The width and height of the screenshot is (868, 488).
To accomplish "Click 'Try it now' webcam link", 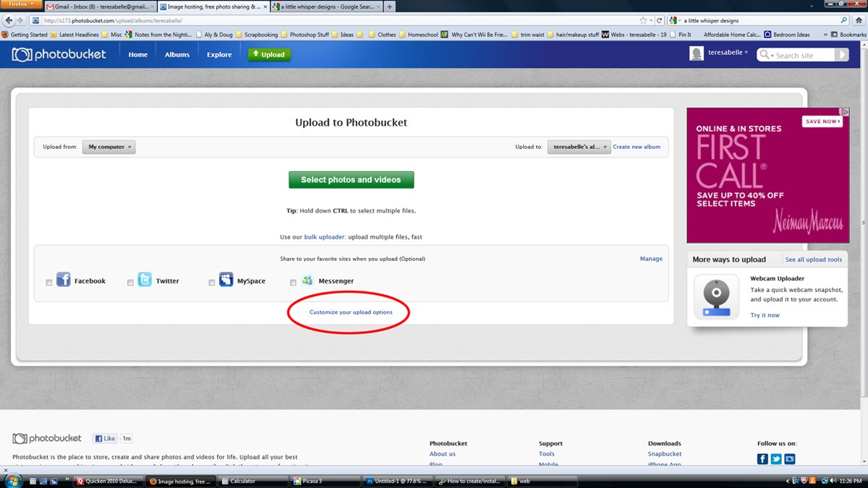I will [765, 315].
